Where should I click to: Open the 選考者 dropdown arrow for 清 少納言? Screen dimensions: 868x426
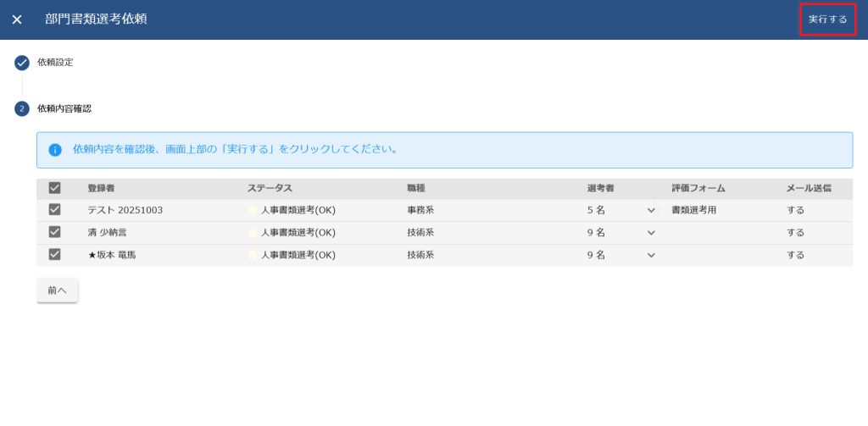651,232
